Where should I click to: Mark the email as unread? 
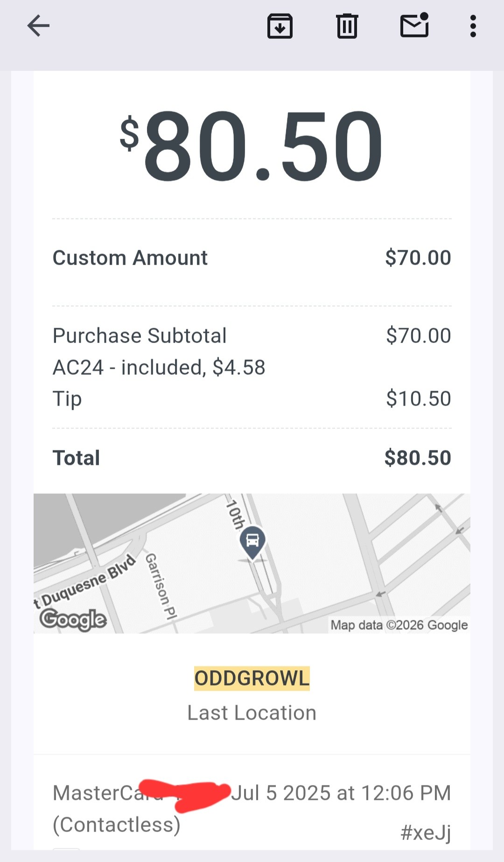414,26
